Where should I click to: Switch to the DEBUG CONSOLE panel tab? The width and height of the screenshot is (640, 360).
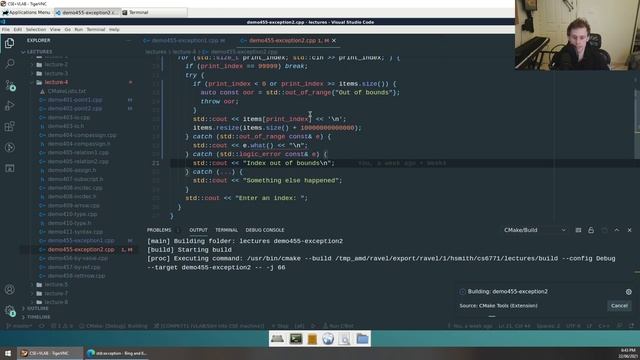pyautogui.click(x=265, y=230)
